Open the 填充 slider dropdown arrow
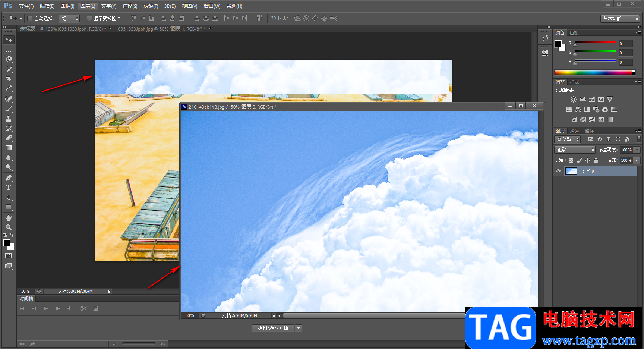644x349 pixels. (x=637, y=160)
